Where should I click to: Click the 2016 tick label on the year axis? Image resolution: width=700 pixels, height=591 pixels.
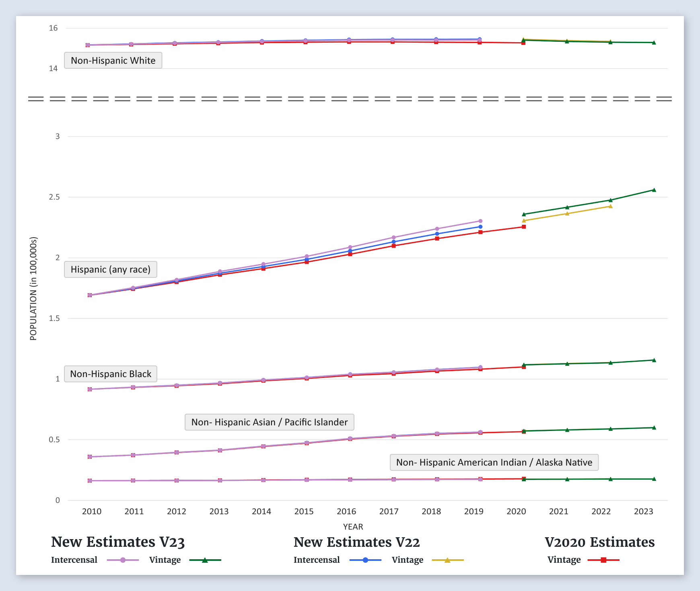346,511
